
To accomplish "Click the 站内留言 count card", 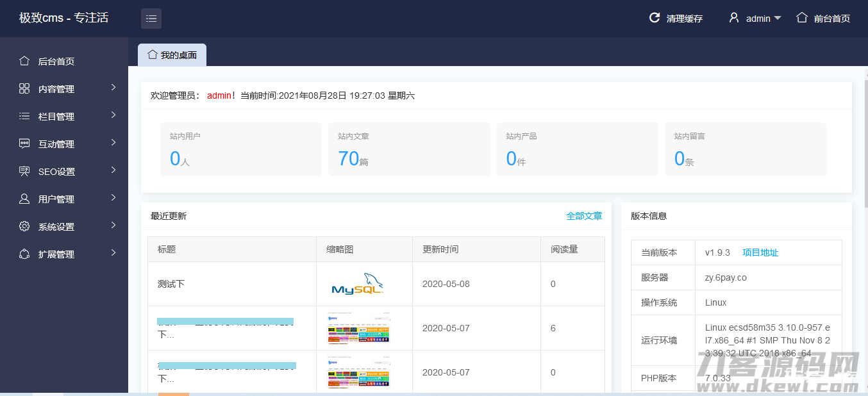I will coord(746,149).
